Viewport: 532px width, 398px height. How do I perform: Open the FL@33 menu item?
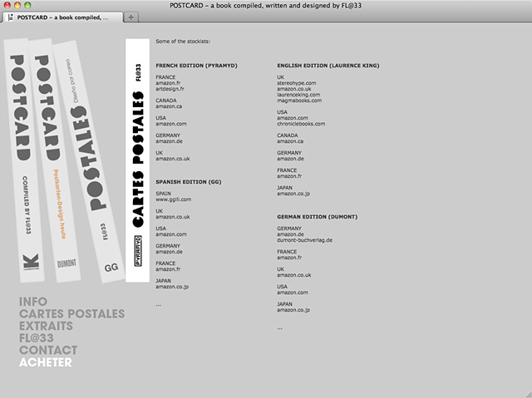pyautogui.click(x=37, y=338)
